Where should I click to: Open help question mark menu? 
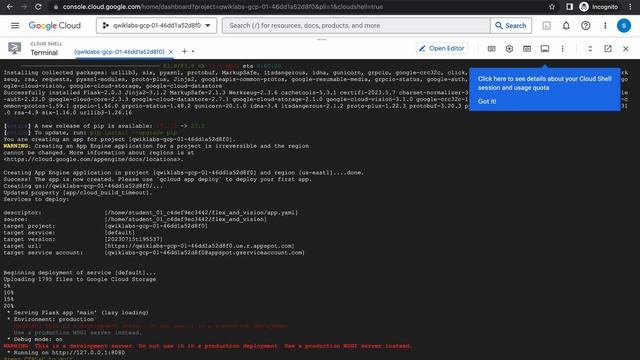[586, 26]
